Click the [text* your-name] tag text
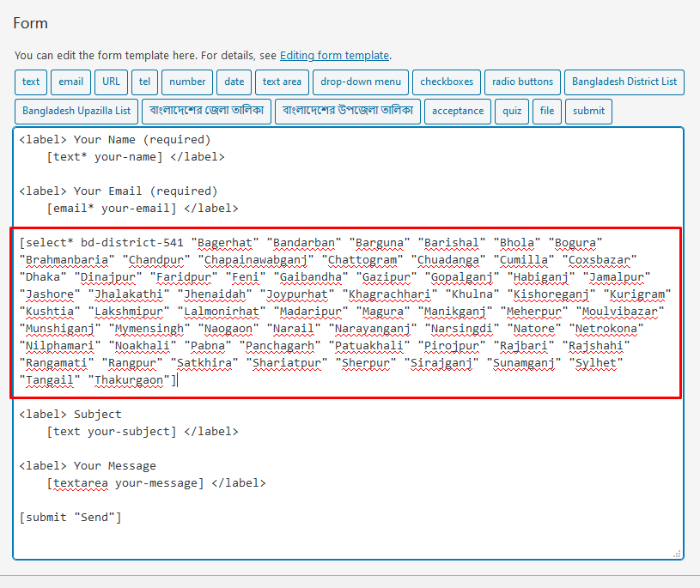700x588 pixels. coord(105,157)
